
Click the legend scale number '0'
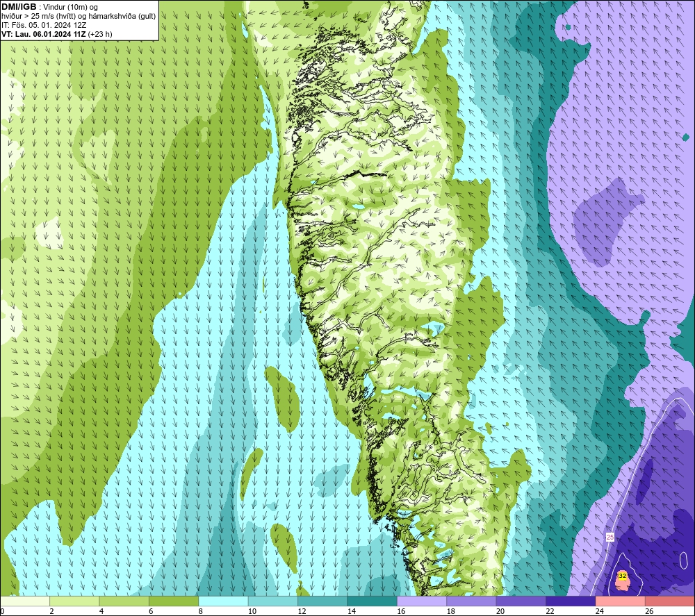point(2,611)
